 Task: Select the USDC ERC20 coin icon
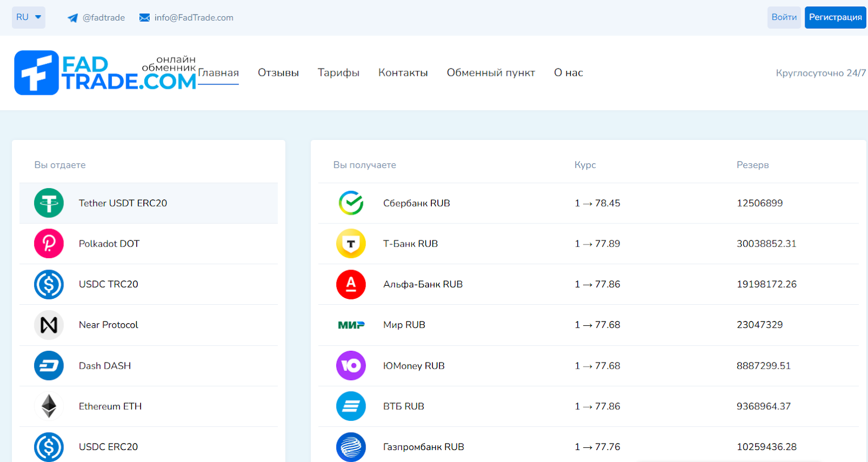49,447
